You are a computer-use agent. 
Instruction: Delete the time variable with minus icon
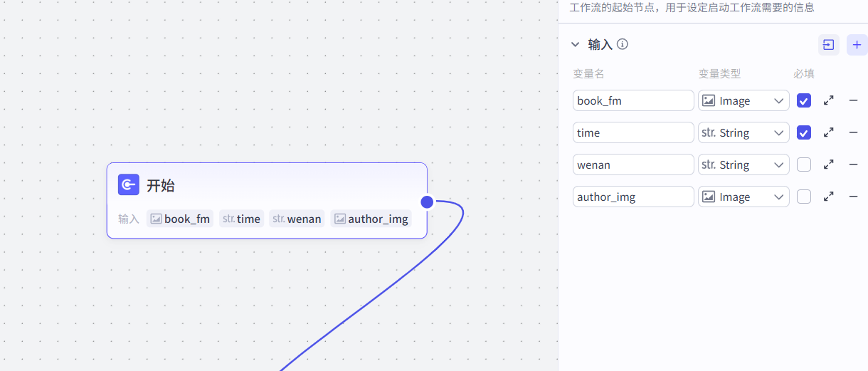(853, 132)
